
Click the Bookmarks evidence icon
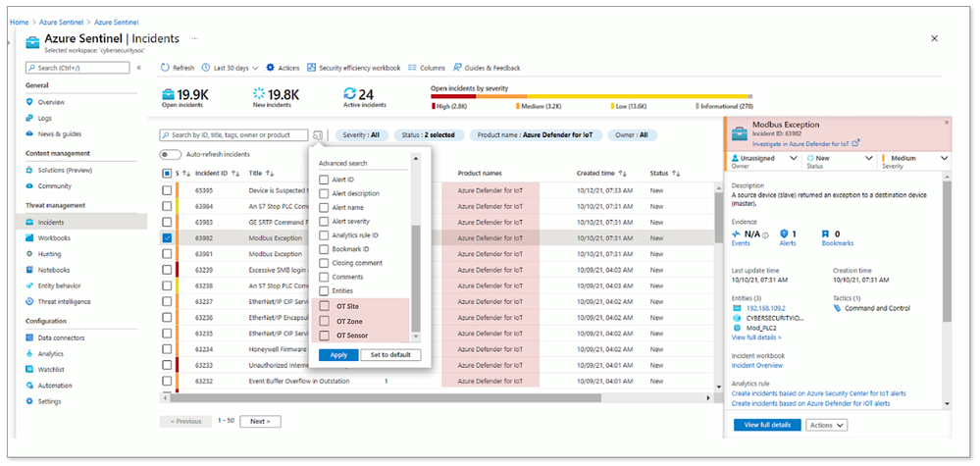[x=826, y=233]
